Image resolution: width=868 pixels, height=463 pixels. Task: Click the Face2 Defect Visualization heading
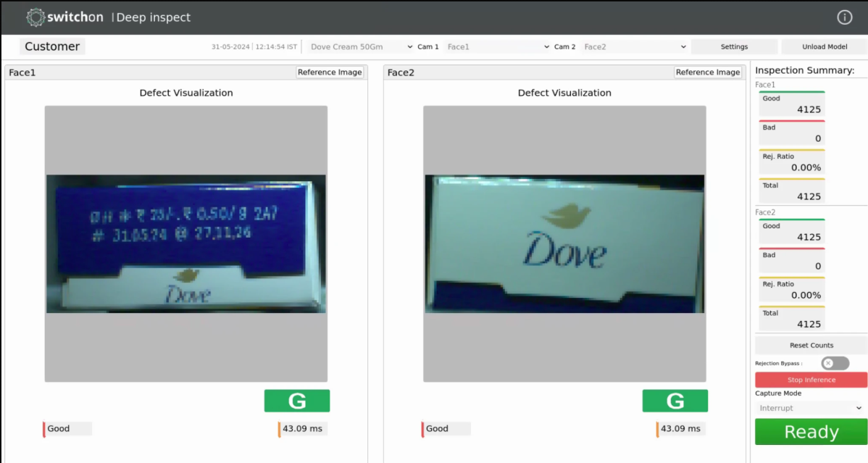[x=564, y=93]
